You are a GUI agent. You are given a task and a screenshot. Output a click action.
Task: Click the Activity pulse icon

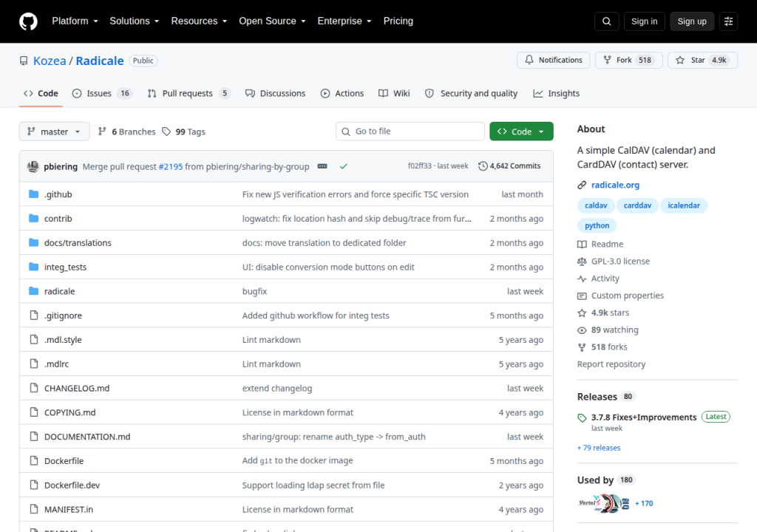click(x=582, y=279)
